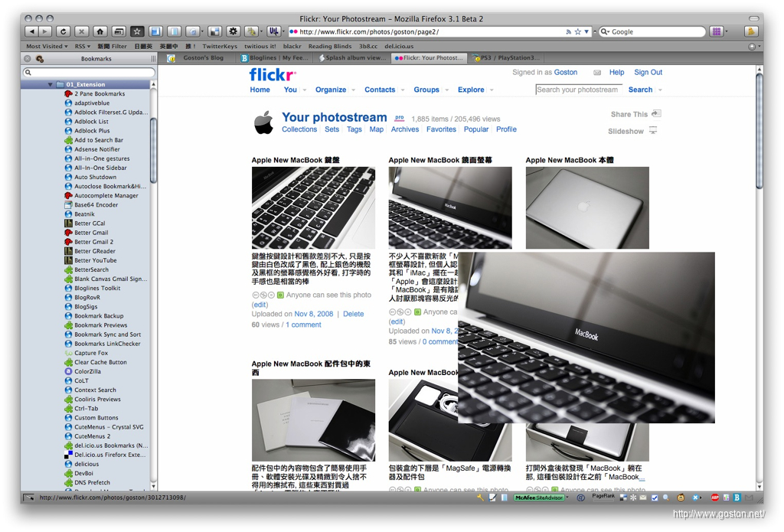Close the Bookmarks sidebar
Screen dimensions: 784x532
28,58
